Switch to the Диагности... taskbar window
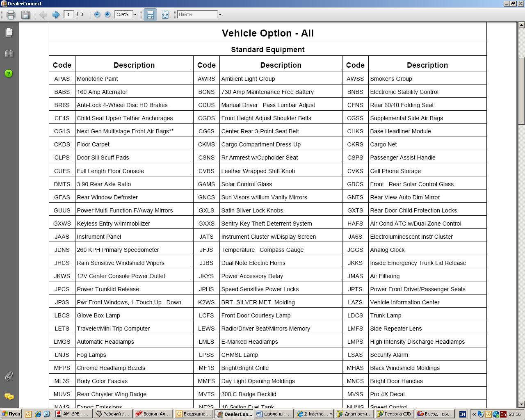Image resolution: width=525 pixels, height=420 pixels. (354, 414)
